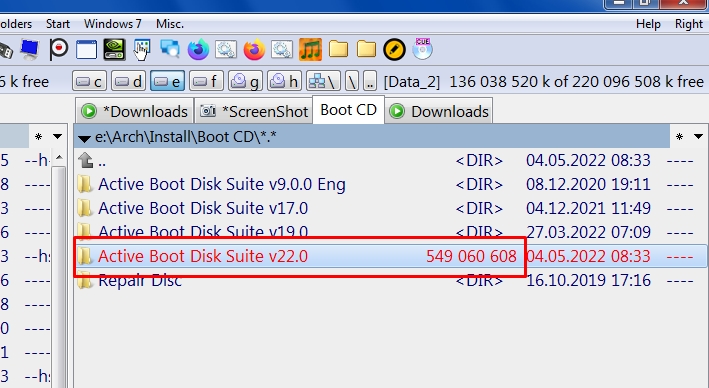
Task: Open the Start menu item
Action: (x=58, y=24)
